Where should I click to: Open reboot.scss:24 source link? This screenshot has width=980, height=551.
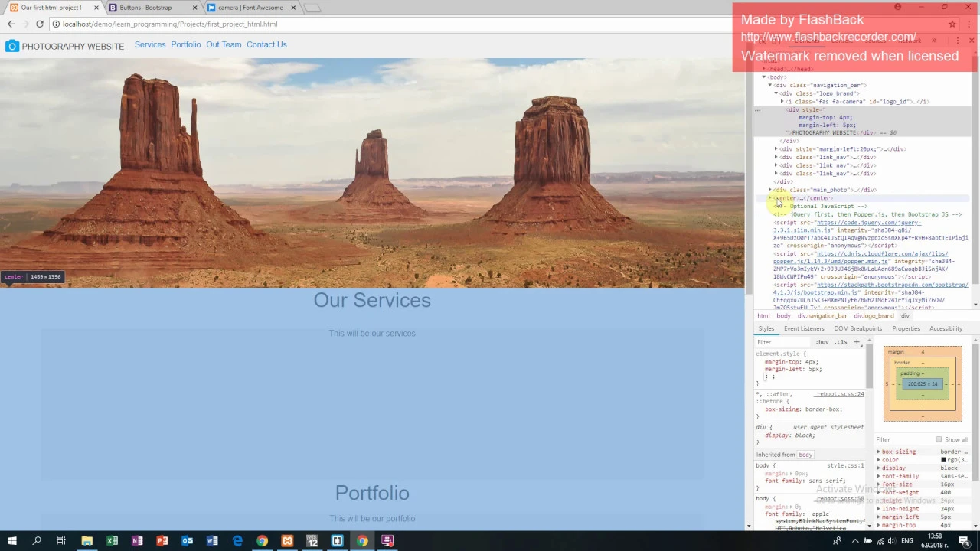tap(840, 394)
